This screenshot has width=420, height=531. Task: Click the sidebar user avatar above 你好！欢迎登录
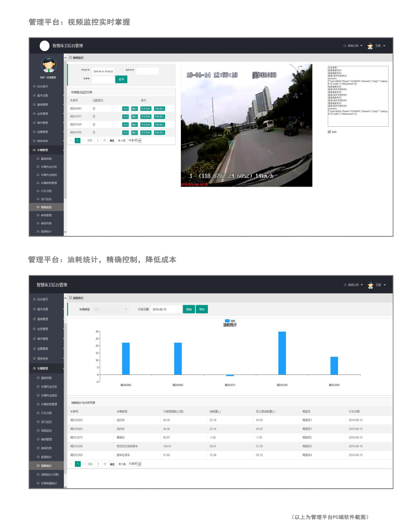(49, 64)
